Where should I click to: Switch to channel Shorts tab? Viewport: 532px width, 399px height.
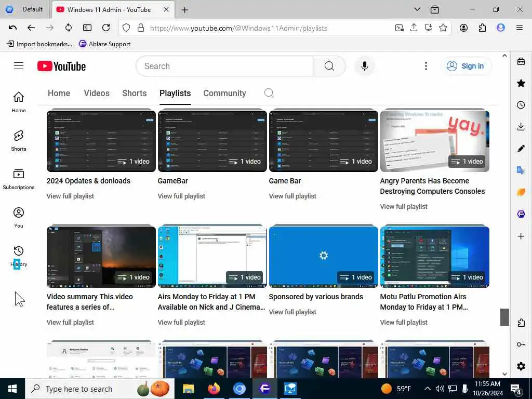coord(135,94)
